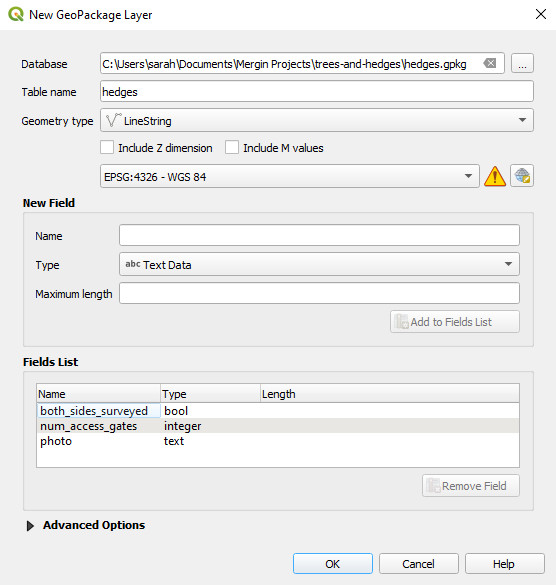556x585 pixels.
Task: Close the New GeoPackage Layer dialog
Action: tap(541, 14)
